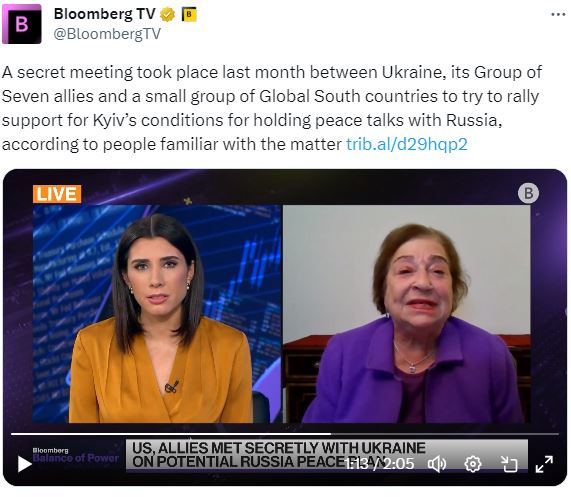Open the Bloomberg TV profile avatar

22,24
